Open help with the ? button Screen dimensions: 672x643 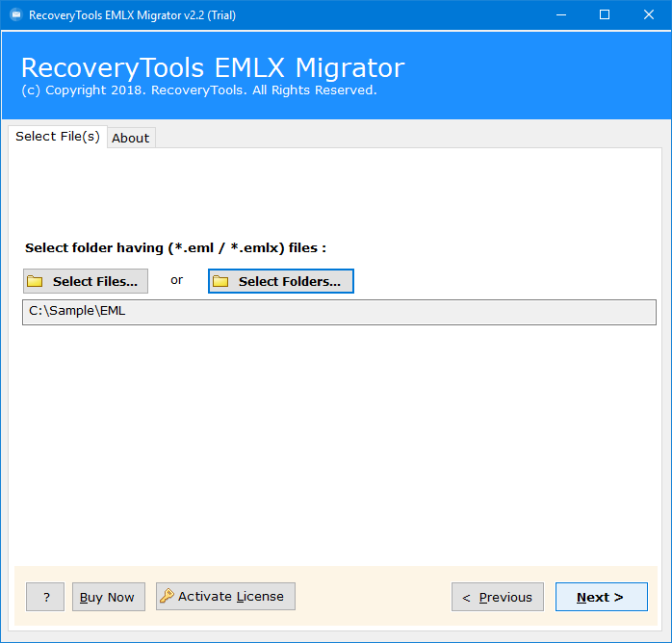(x=45, y=597)
